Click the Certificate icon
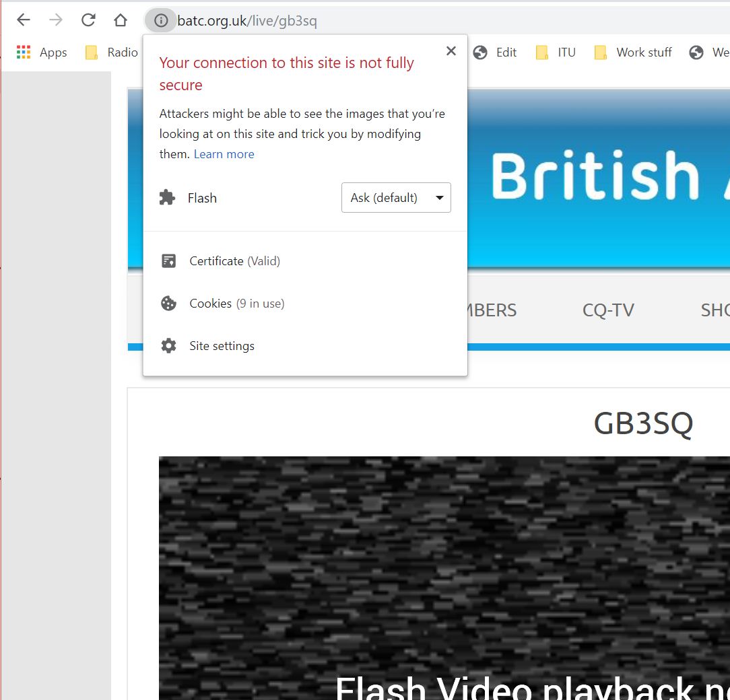The width and height of the screenshot is (730, 700). point(168,260)
